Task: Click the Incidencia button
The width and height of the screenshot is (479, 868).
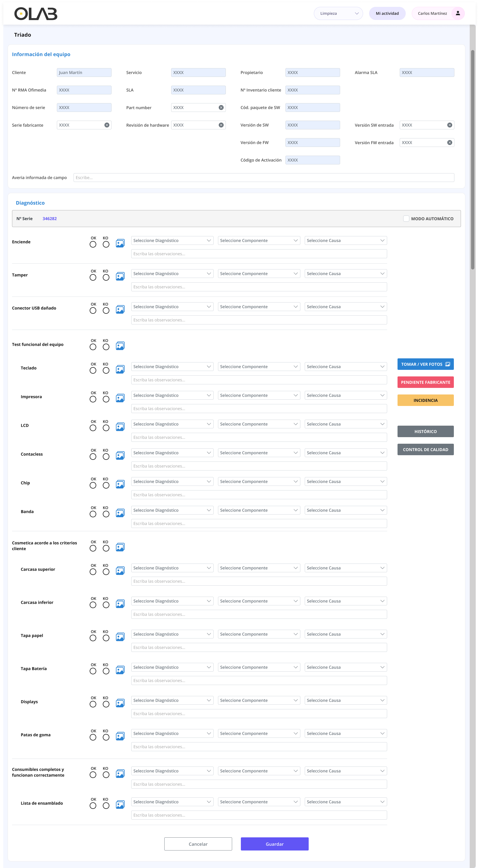Action: (x=425, y=400)
